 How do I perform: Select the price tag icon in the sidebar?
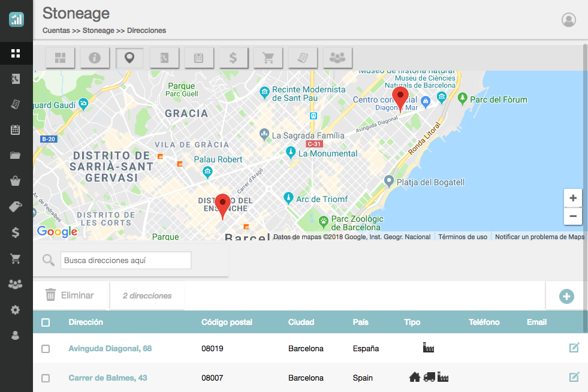(16, 207)
